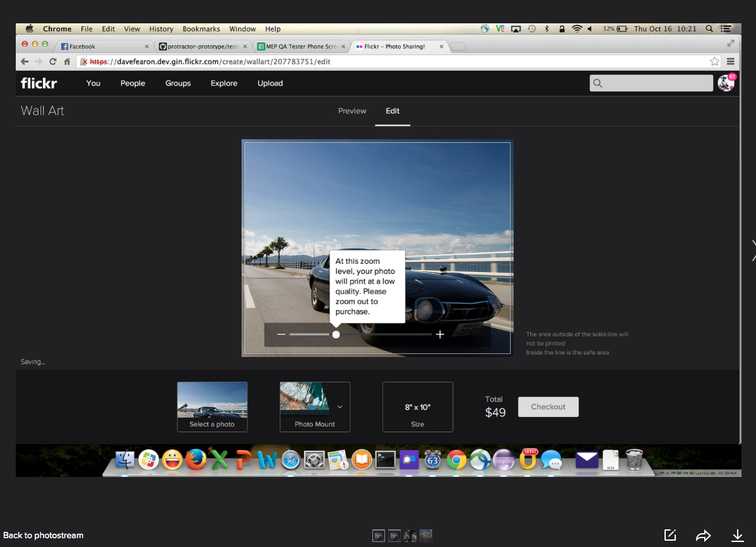Click the Flickr logo
The image size is (756, 547).
(x=39, y=83)
